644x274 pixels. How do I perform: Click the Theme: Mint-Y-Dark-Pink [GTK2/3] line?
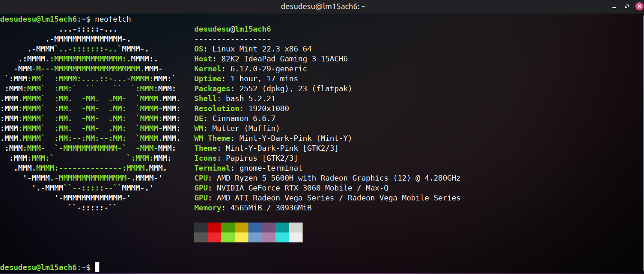[266, 148]
